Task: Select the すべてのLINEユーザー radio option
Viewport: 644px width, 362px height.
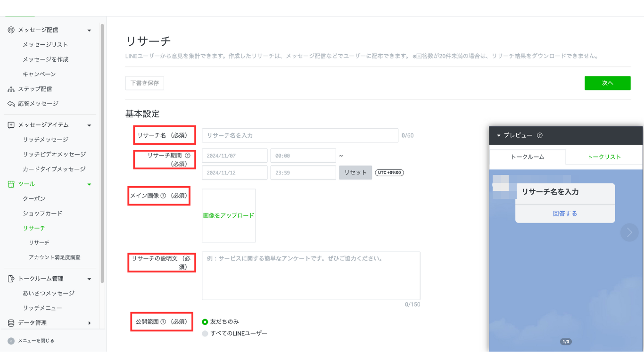Action: pyautogui.click(x=205, y=334)
